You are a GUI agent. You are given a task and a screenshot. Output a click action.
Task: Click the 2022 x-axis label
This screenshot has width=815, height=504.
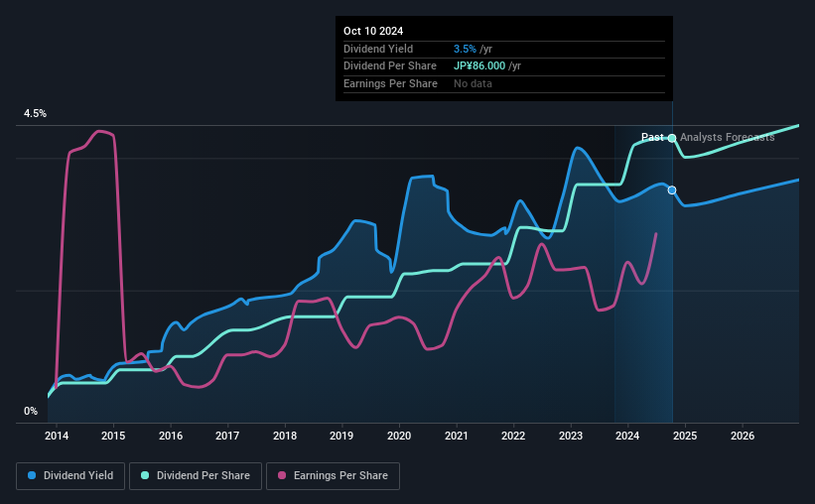point(513,436)
